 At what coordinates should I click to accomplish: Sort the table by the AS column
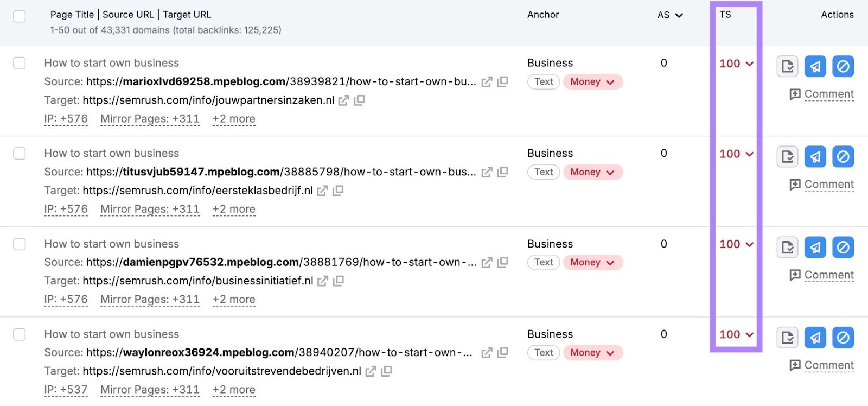tap(669, 15)
